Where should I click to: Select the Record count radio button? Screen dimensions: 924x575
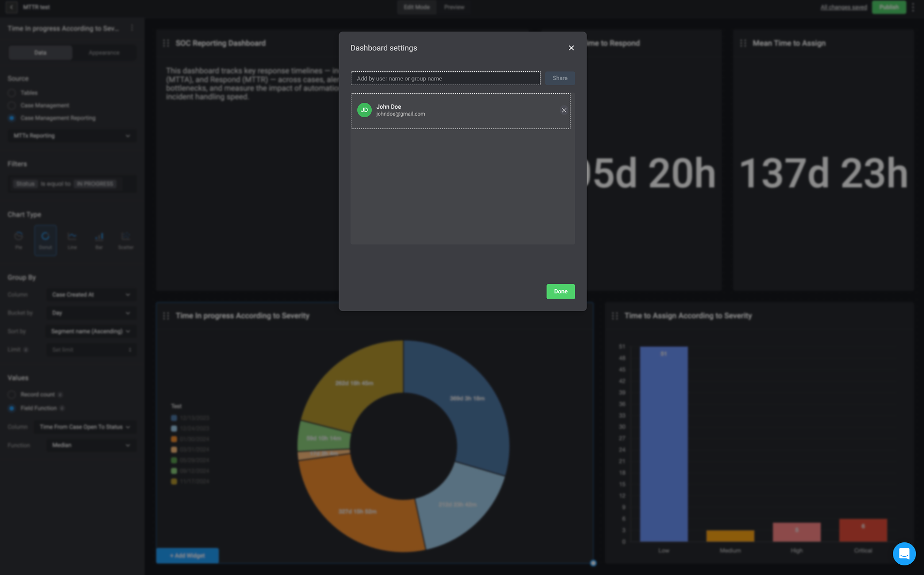[x=12, y=395]
